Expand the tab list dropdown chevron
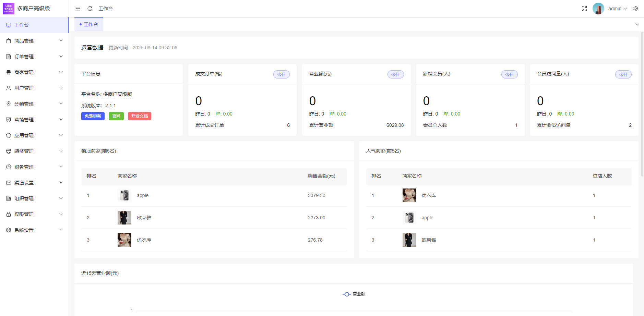 point(637,24)
